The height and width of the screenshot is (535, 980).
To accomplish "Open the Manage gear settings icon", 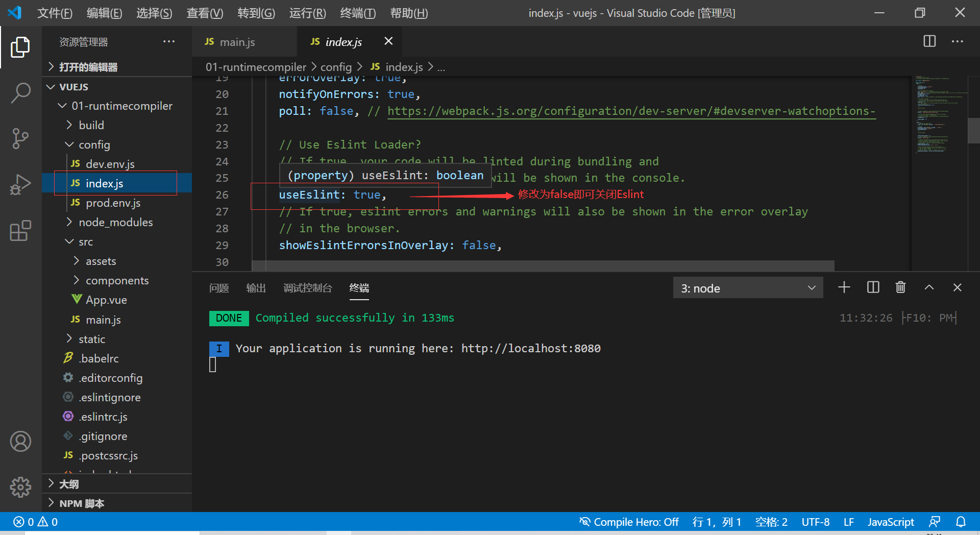I will (x=20, y=488).
